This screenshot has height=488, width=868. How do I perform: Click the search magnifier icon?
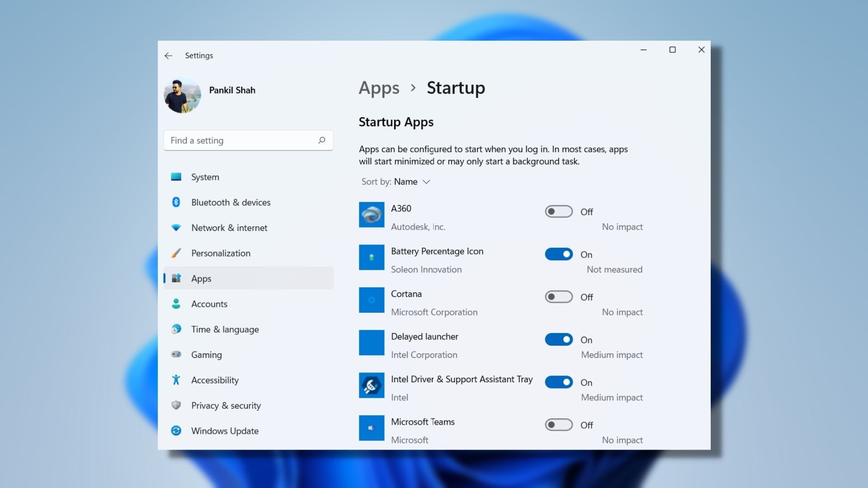[321, 140]
